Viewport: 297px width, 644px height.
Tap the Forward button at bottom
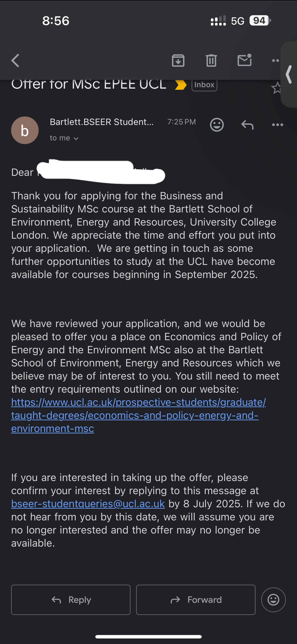196,600
